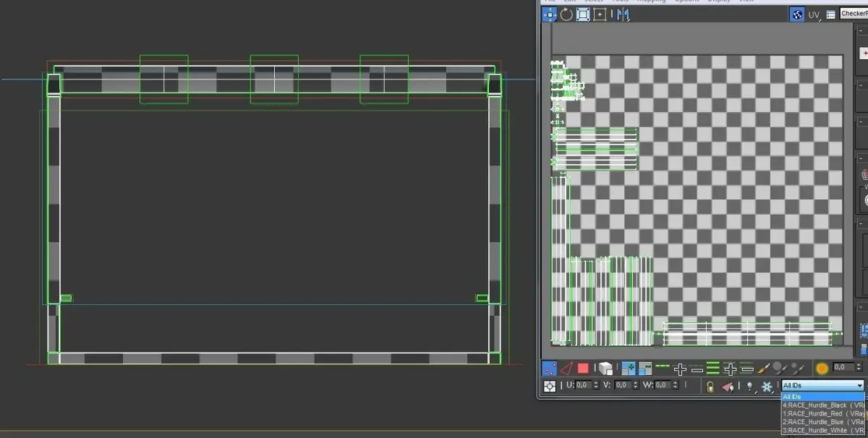
Task: Click the V coordinate spinner arrows
Action: pos(636,385)
